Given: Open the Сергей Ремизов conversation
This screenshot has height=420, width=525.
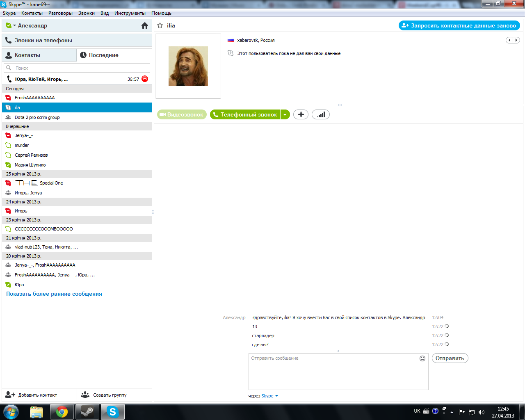Looking at the screenshot, I should (x=77, y=155).
